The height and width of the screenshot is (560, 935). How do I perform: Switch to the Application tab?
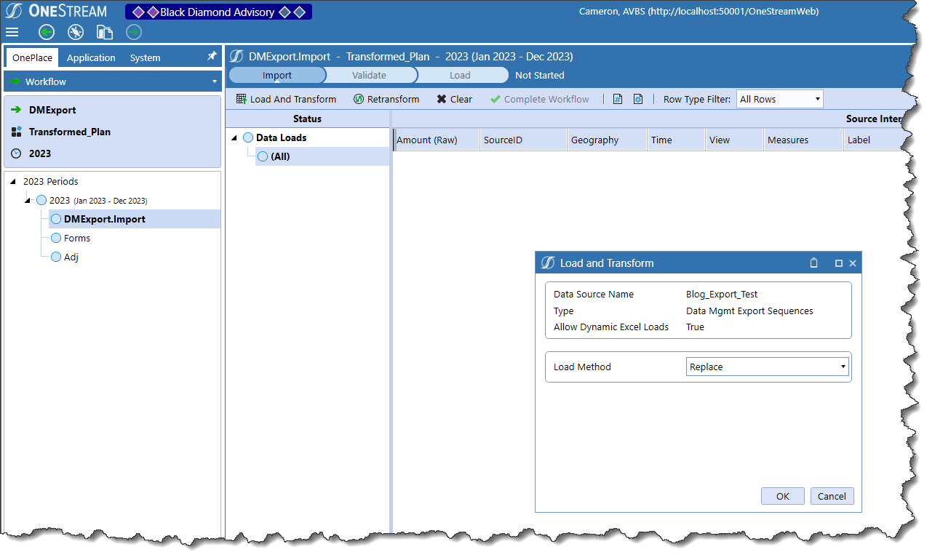point(91,57)
